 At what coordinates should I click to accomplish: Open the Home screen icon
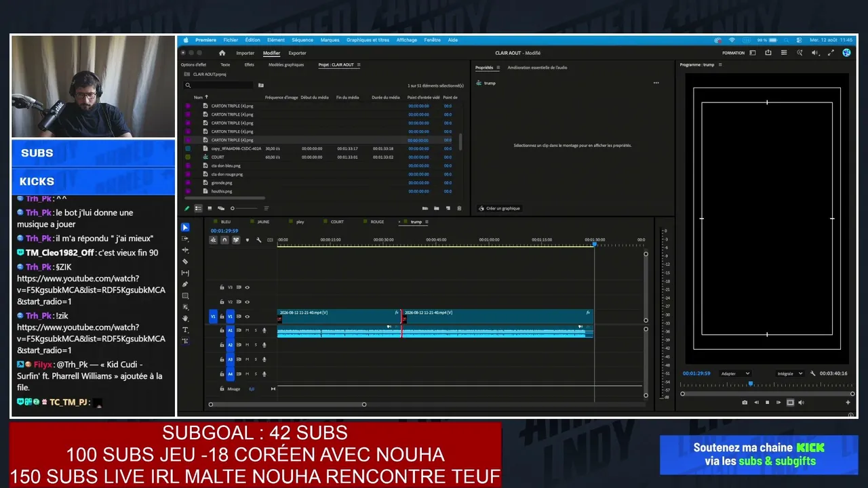[222, 53]
